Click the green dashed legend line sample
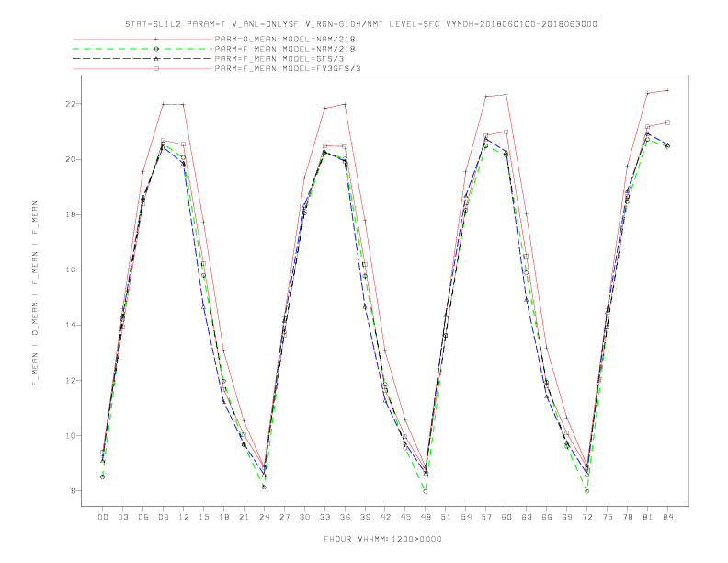Image resolution: width=728 pixels, height=563 pixels. tap(142, 49)
